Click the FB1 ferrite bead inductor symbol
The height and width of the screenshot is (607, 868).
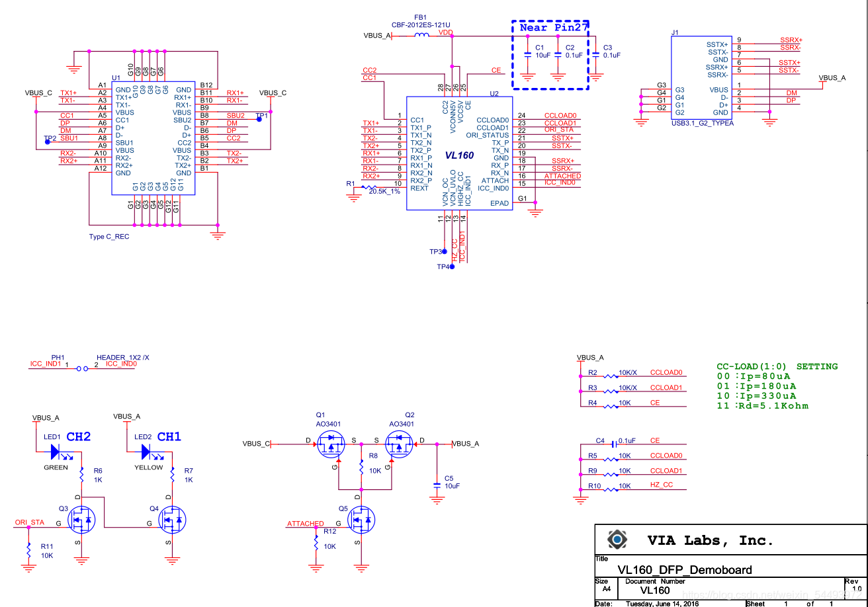click(421, 35)
